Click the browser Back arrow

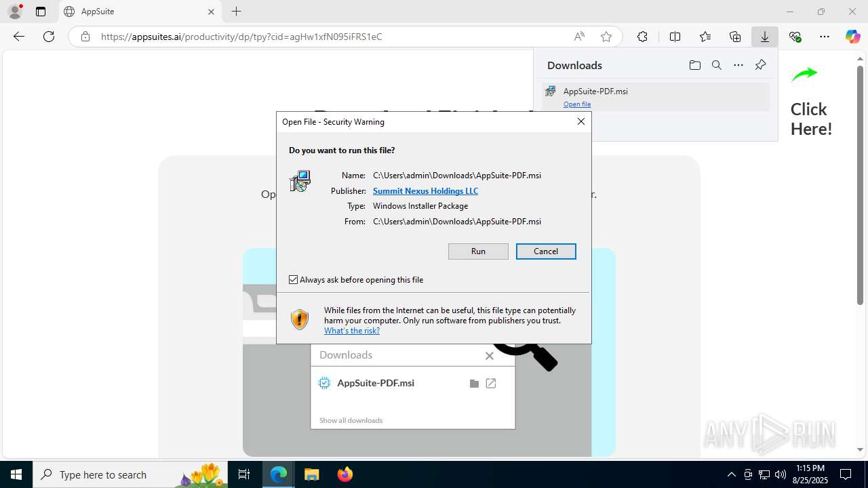(x=19, y=37)
